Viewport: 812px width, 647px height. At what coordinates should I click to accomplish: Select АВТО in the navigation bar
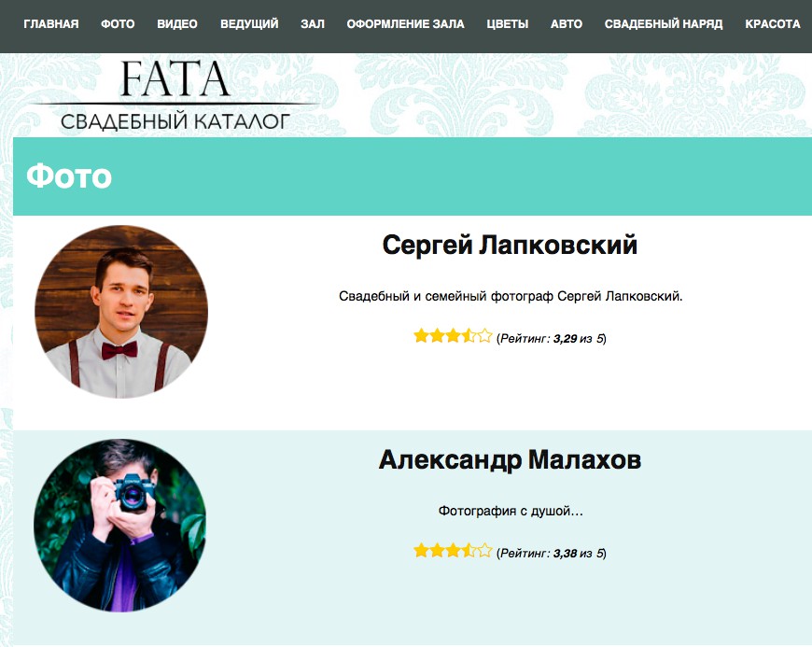click(x=567, y=24)
